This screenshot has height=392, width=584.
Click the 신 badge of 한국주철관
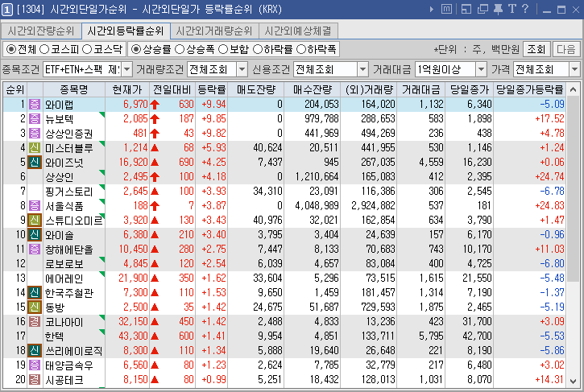pyautogui.click(x=35, y=293)
